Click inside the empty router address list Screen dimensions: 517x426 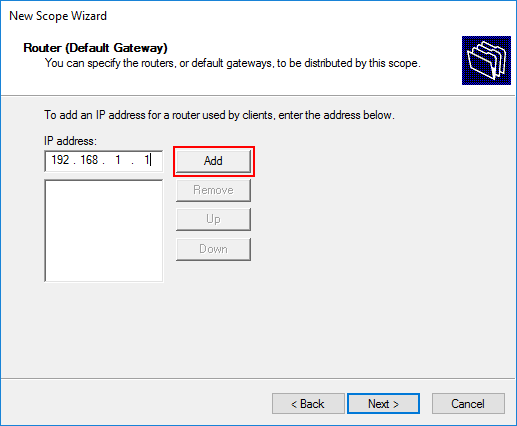tap(104, 231)
